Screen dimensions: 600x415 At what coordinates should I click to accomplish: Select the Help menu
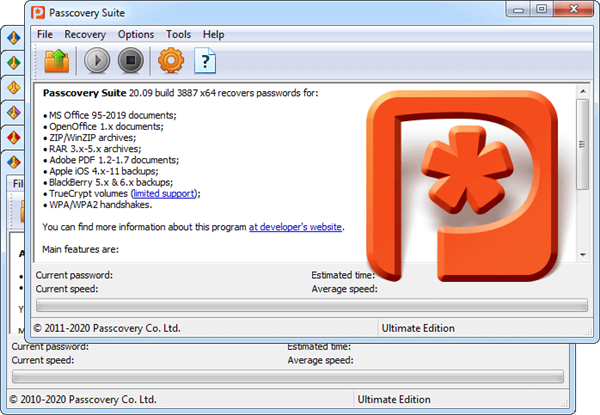tap(213, 34)
